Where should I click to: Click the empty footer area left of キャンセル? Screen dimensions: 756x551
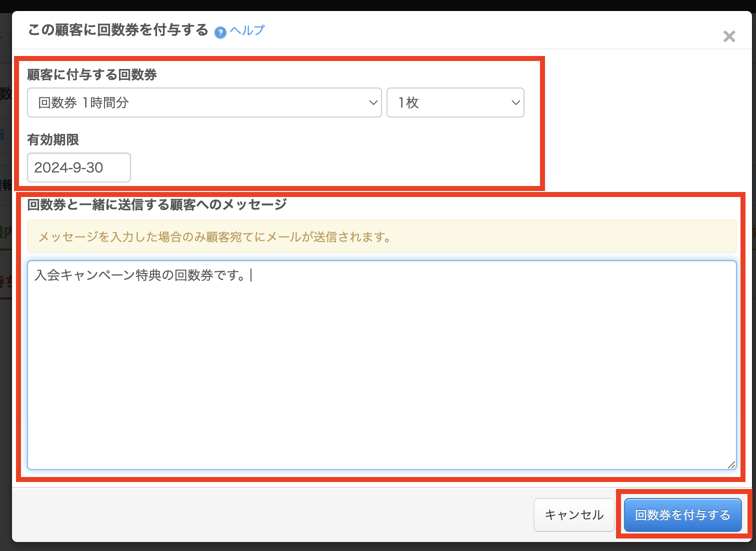tap(270, 515)
